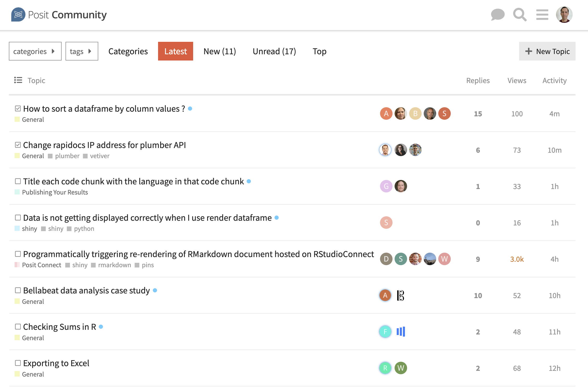The height and width of the screenshot is (389, 588).
Task: Toggle checkbox for Title each code chunk topic
Action: pos(18,181)
